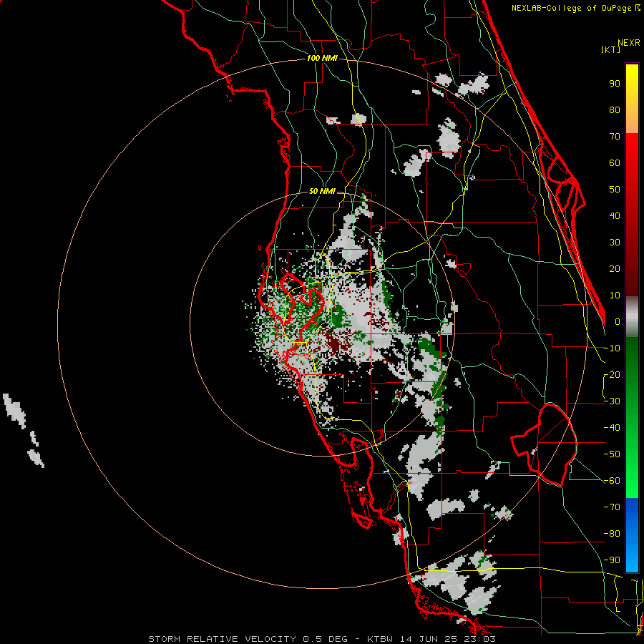
Task: Click the positive 90 knot scale label
Action: [615, 84]
